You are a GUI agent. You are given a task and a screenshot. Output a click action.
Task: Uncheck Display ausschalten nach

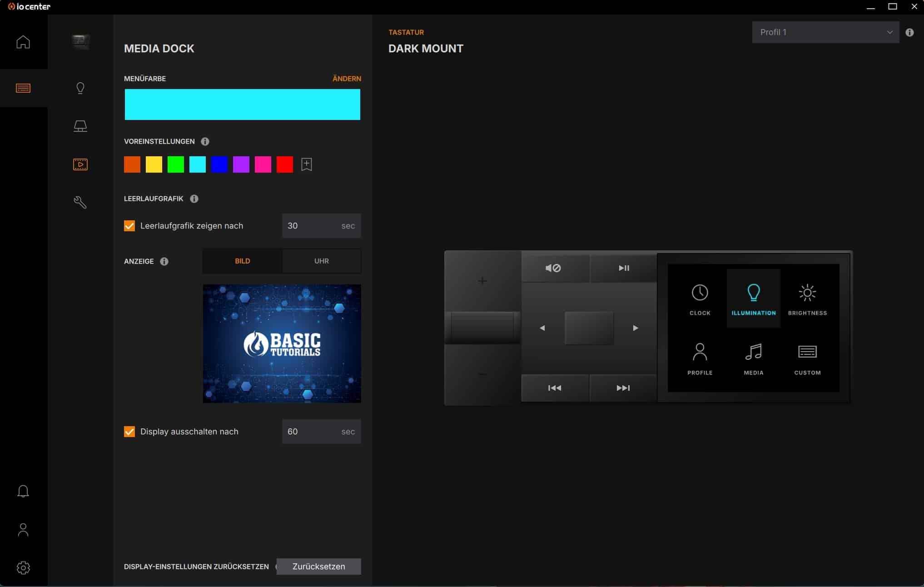click(129, 432)
